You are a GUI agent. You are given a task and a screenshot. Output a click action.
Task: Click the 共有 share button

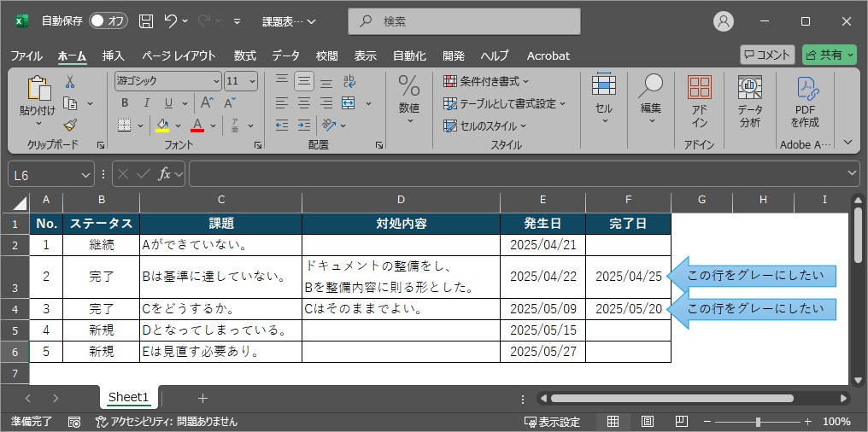click(829, 55)
